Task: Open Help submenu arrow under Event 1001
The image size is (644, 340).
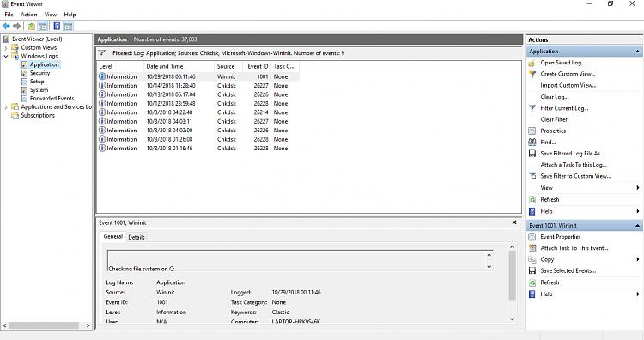Action: point(638,294)
